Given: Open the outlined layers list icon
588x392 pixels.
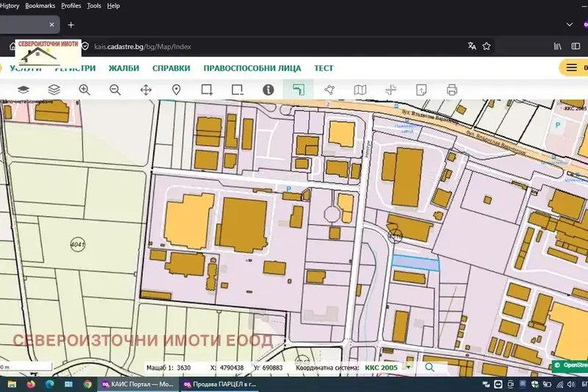Looking at the screenshot, I should click(54, 90).
